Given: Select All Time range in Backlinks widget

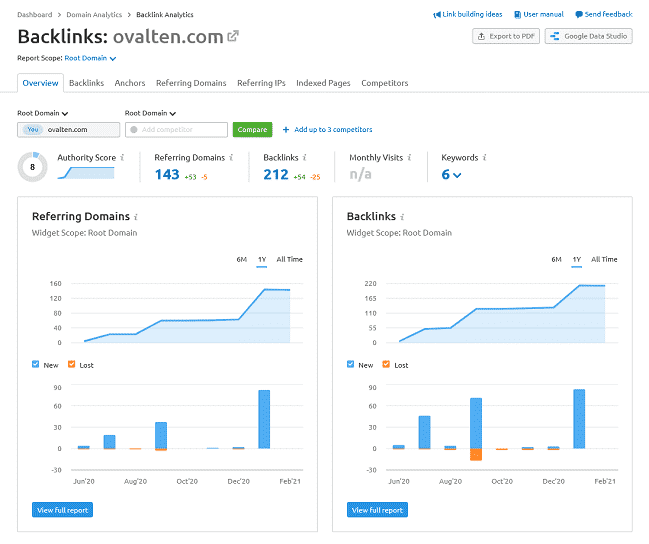Looking at the screenshot, I should click(x=604, y=260).
